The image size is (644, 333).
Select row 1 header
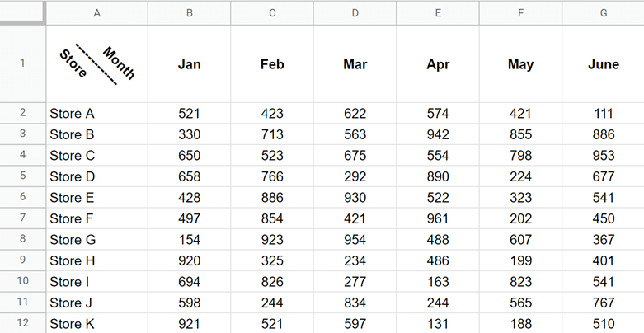tap(22, 63)
